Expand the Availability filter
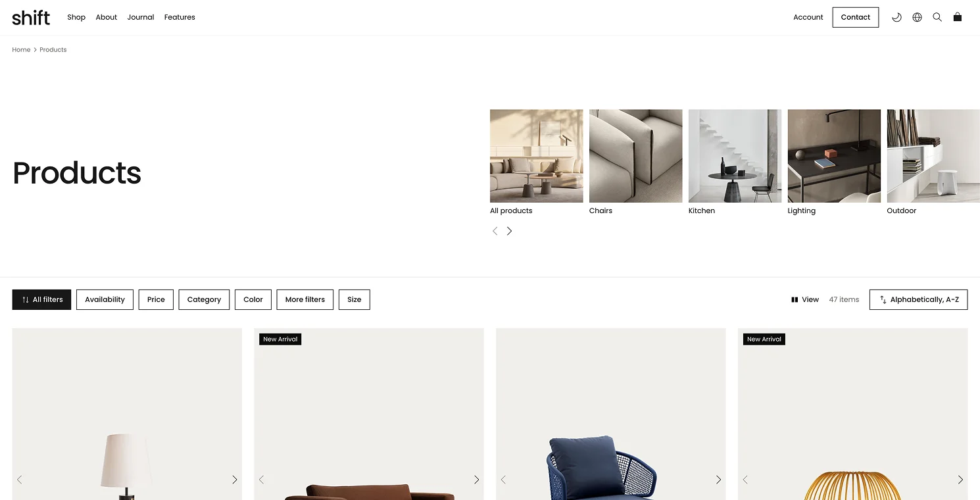The width and height of the screenshot is (980, 500). click(x=105, y=299)
